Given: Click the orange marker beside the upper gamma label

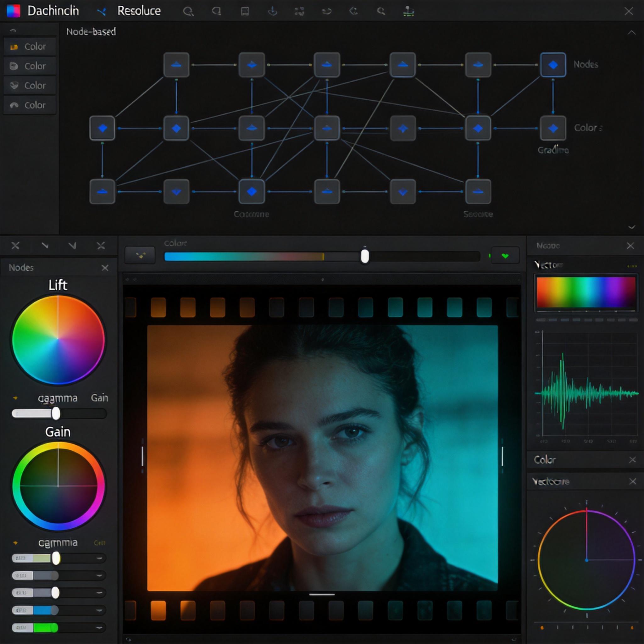Looking at the screenshot, I should (x=15, y=398).
